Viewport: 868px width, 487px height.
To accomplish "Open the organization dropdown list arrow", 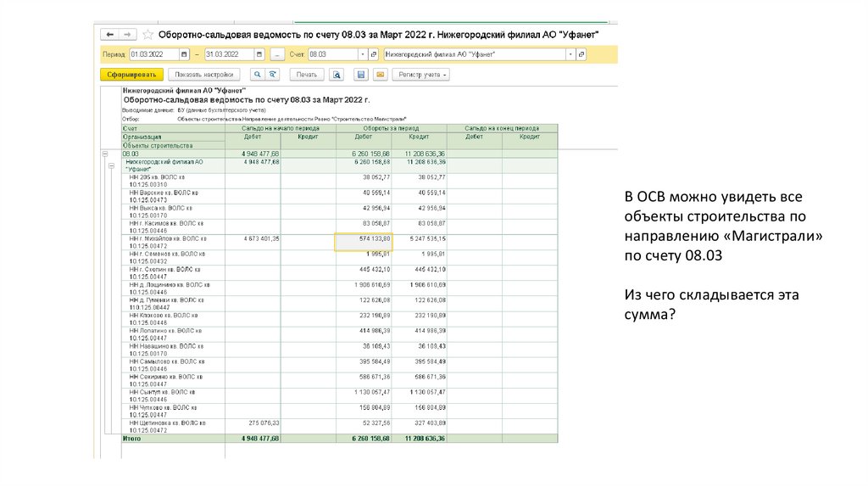I will point(570,54).
